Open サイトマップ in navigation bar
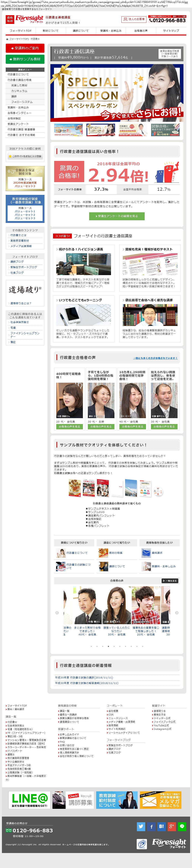This screenshot has width=192, height=868. (x=171, y=31)
